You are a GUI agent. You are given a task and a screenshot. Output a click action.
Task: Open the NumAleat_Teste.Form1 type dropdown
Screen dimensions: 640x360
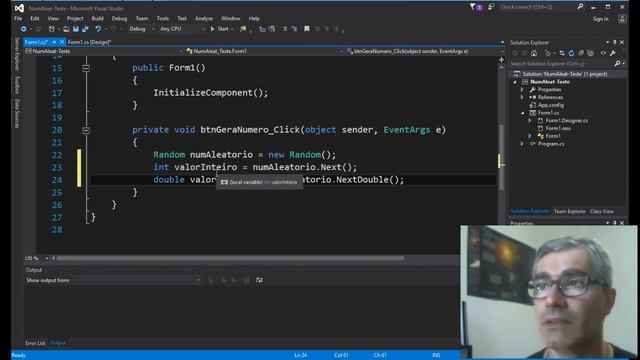click(x=264, y=51)
